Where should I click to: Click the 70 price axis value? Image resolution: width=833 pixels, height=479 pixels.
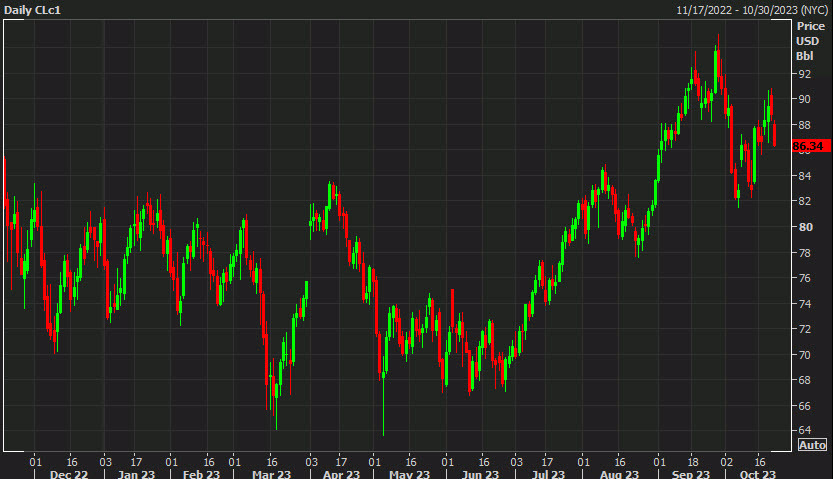click(805, 355)
